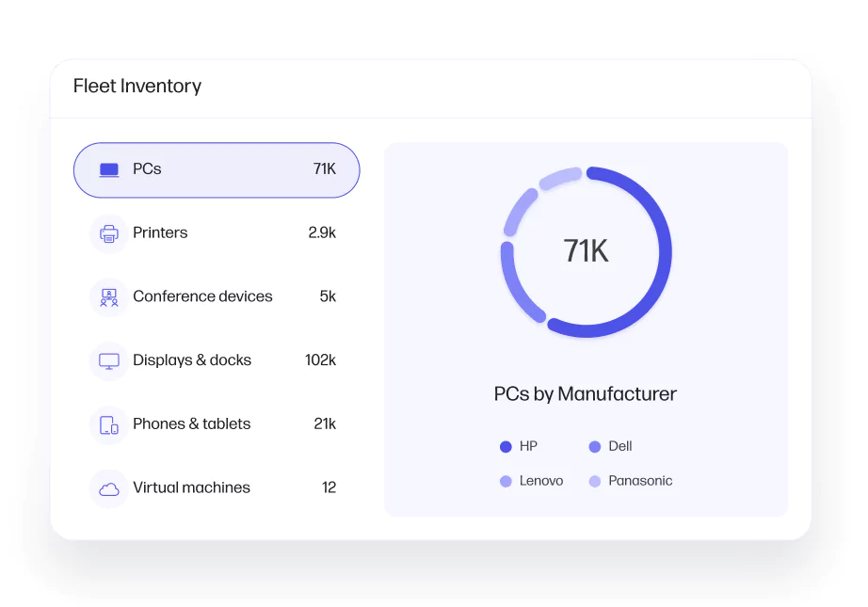Select the PCs category row

pyautogui.click(x=217, y=170)
